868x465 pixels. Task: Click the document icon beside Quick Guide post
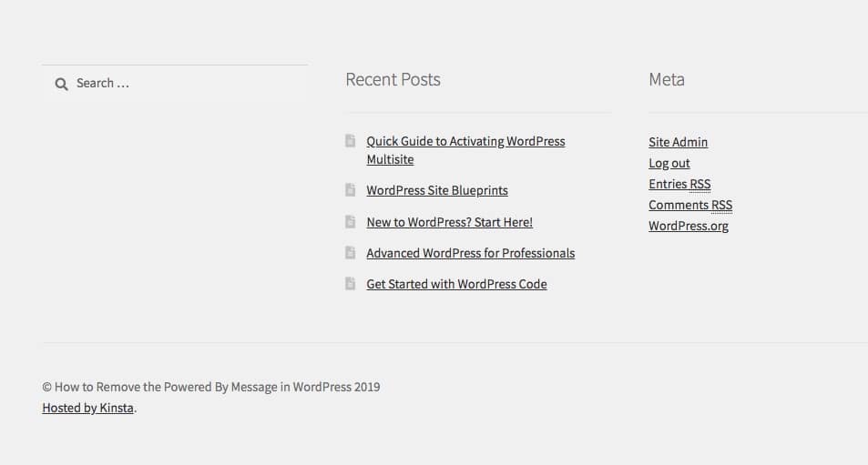pyautogui.click(x=350, y=141)
